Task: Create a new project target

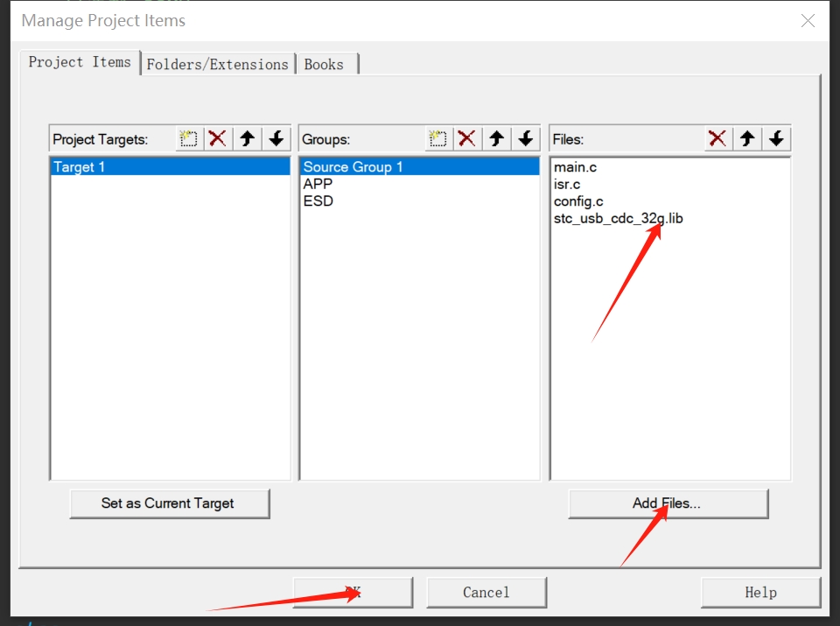Action: coord(189,138)
